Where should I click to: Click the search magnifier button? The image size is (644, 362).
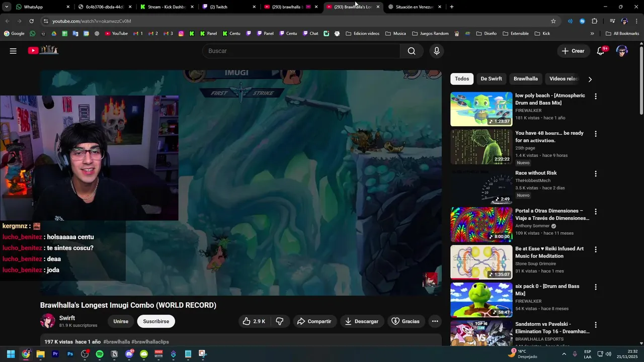pos(412,51)
